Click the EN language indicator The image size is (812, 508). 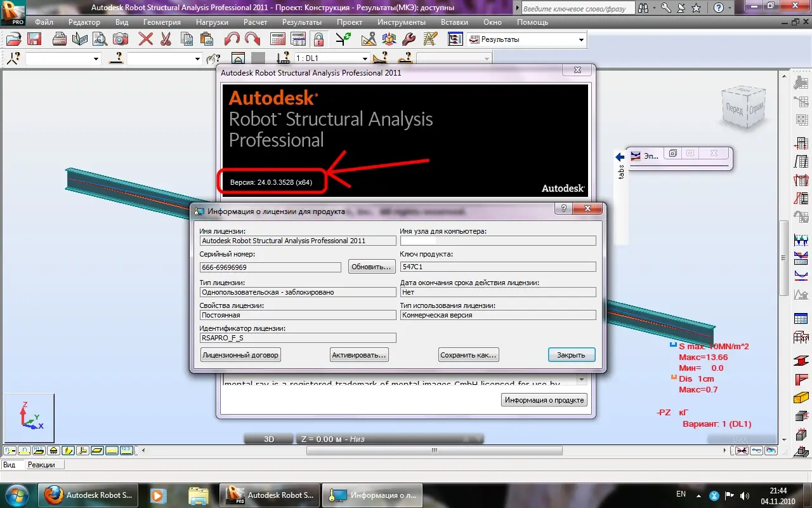click(681, 494)
